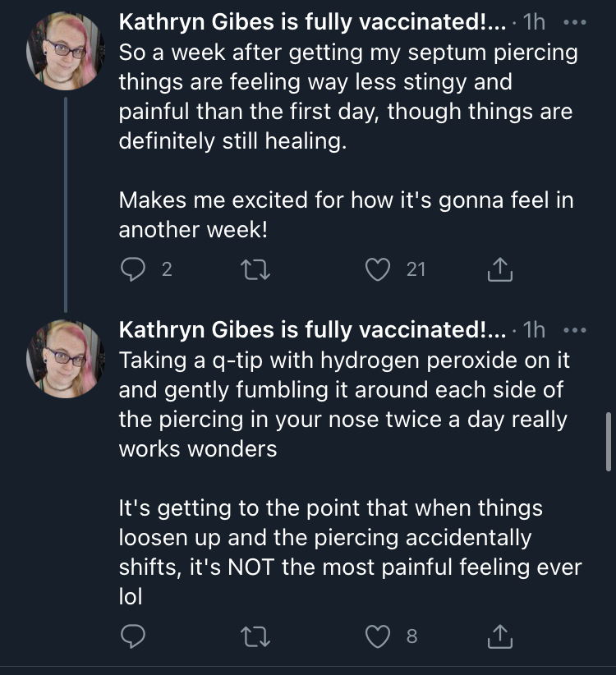The image size is (616, 675).
Task: Retweet the septum piercing healing tweet
Action: [x=255, y=270]
